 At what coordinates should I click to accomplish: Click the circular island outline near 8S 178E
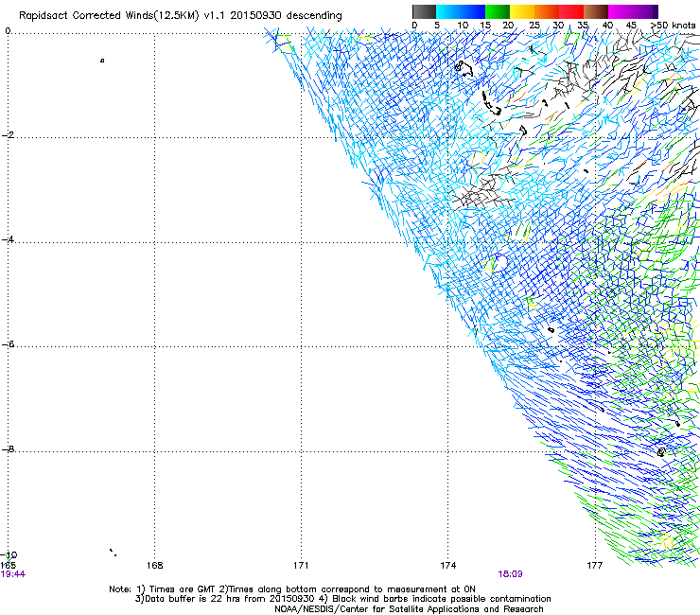661,452
